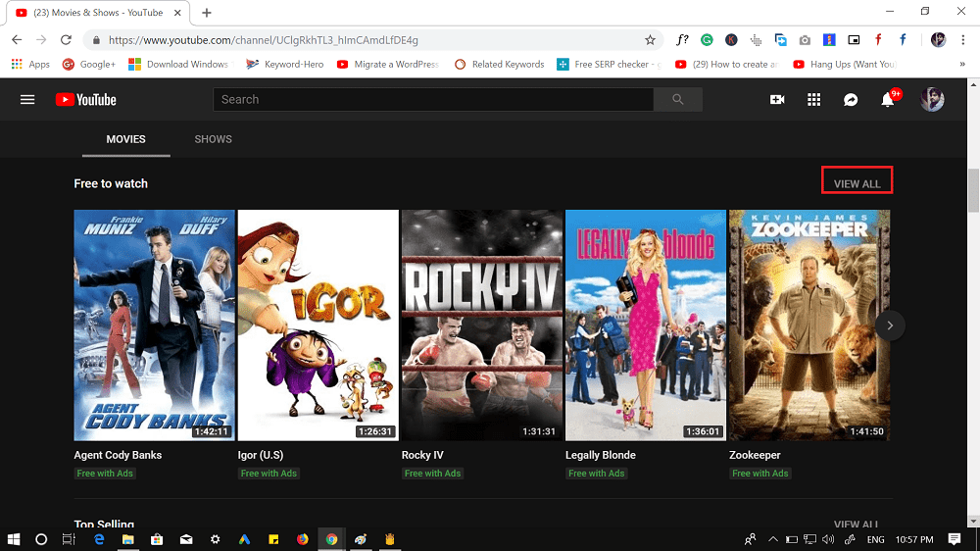The image size is (980, 551).
Task: Open the YouTube apps grid icon
Action: click(813, 99)
